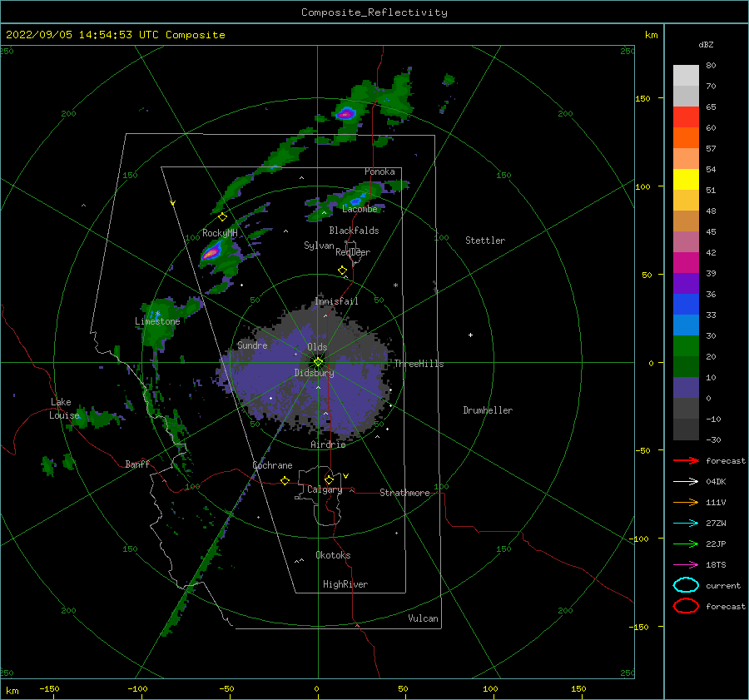Click the green 22JP arrow icon
749x700 pixels.
(x=686, y=544)
